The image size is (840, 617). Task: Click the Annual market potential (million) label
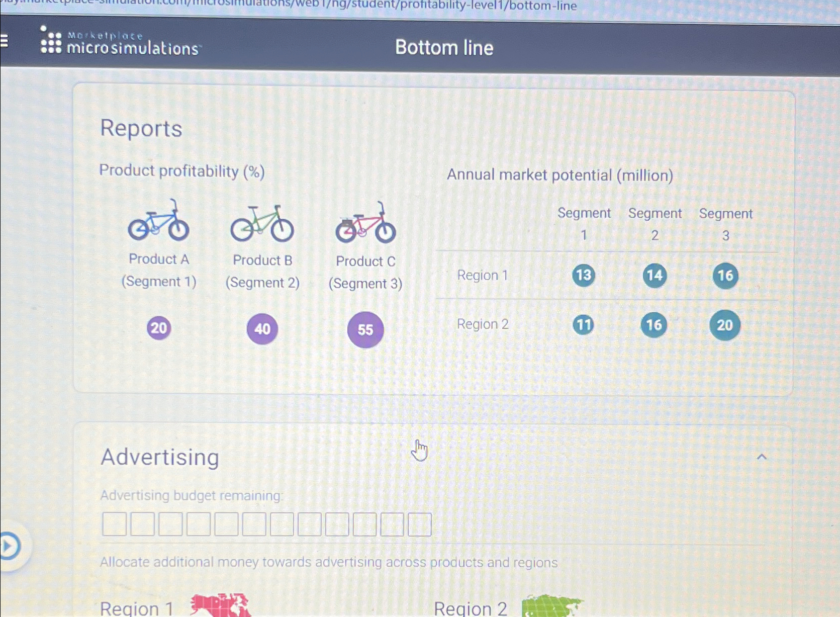(560, 175)
